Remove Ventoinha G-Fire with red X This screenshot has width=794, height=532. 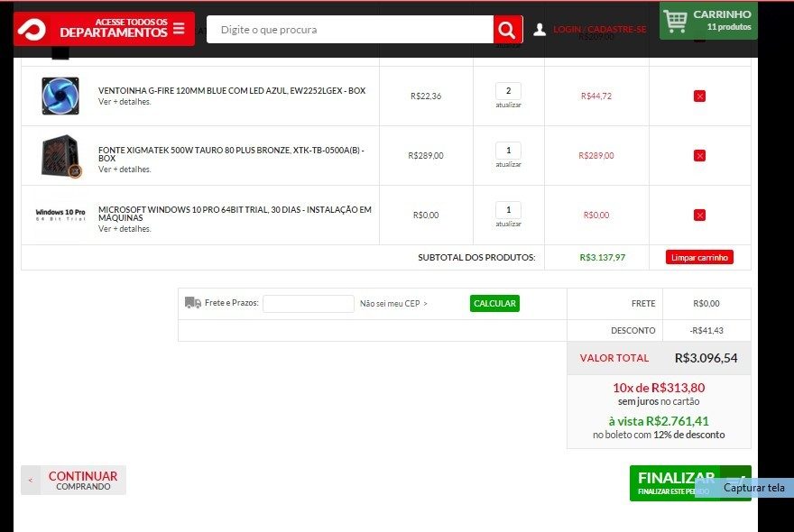coord(700,96)
